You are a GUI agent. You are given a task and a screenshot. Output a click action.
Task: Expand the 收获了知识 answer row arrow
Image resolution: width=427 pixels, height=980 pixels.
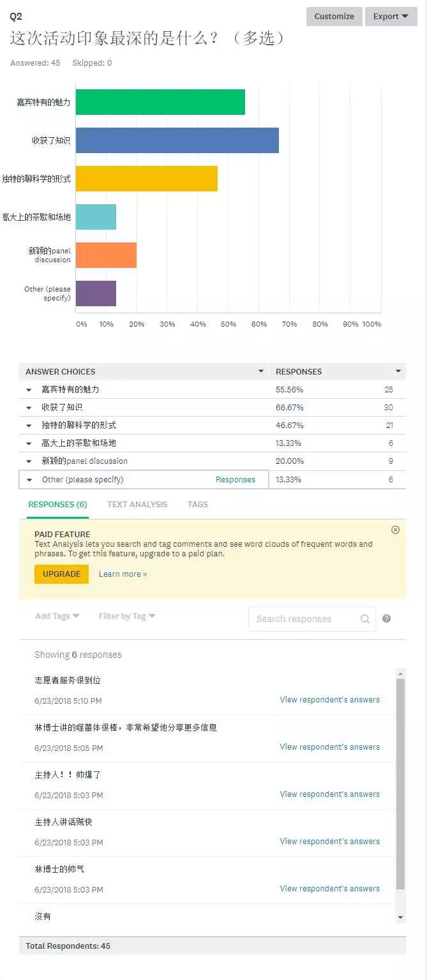[29, 407]
